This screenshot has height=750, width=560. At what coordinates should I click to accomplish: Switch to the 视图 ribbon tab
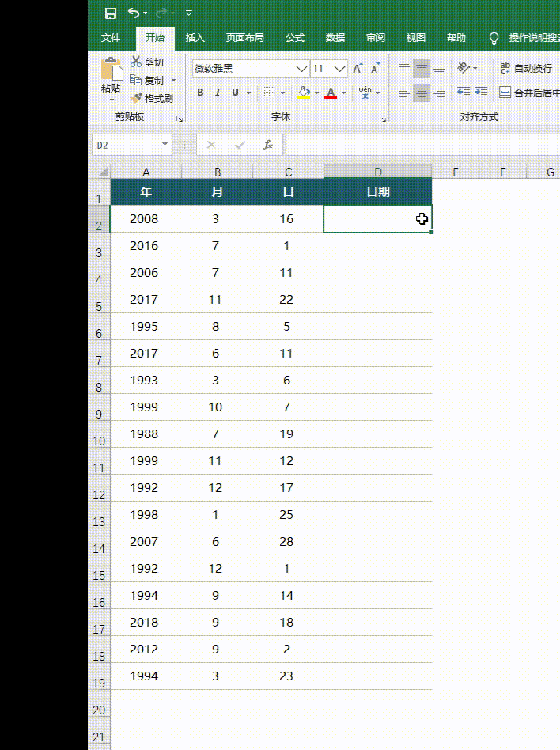(415, 38)
